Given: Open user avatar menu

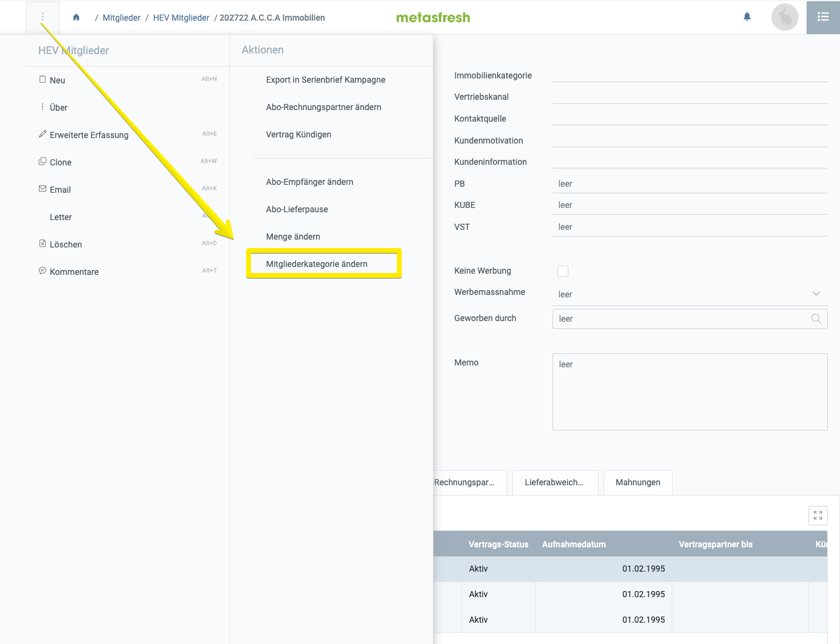Looking at the screenshot, I should (785, 17).
